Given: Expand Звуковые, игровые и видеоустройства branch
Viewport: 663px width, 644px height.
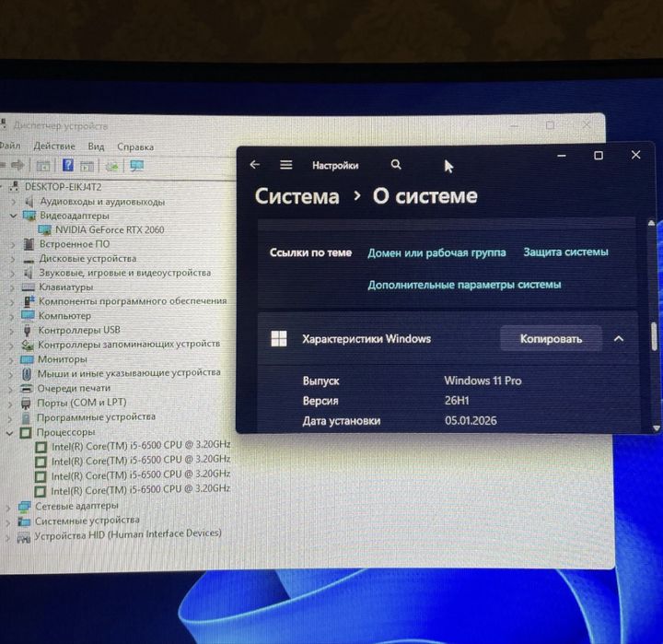Looking at the screenshot, I should coord(12,274).
